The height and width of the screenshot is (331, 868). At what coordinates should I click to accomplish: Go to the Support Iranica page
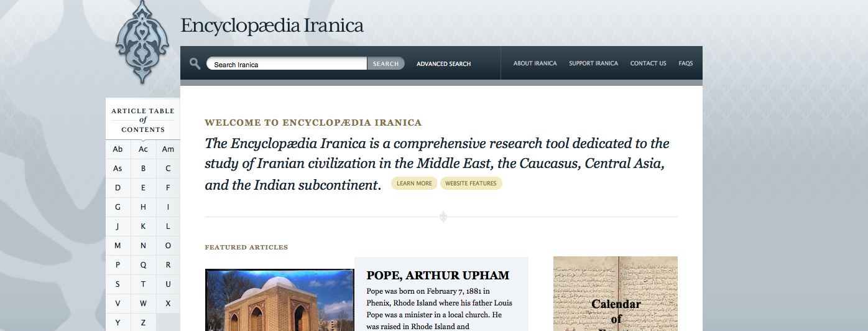click(593, 63)
